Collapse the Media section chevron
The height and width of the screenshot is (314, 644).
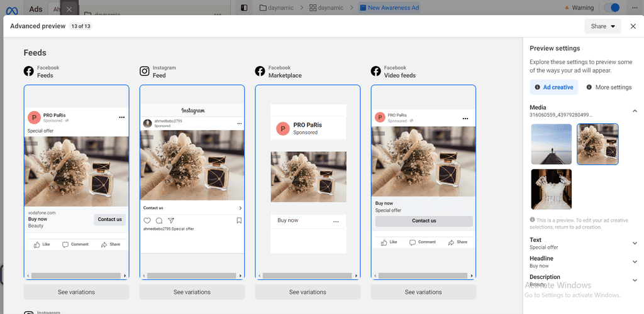[635, 111]
